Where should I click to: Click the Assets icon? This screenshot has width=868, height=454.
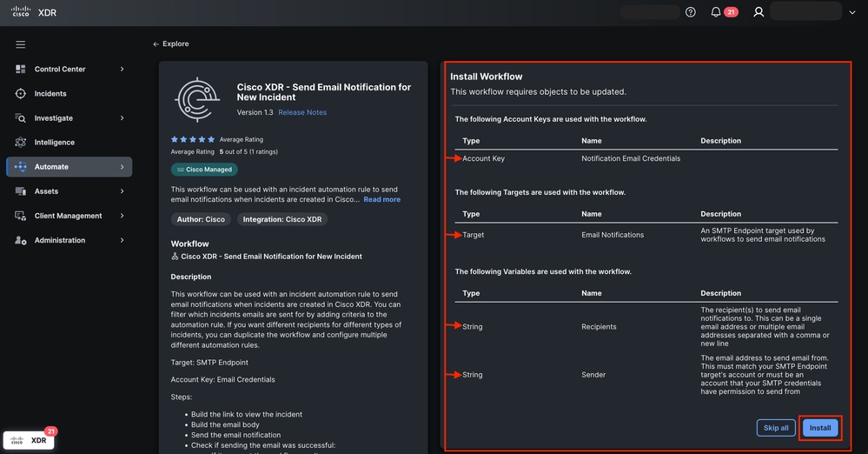coord(21,190)
